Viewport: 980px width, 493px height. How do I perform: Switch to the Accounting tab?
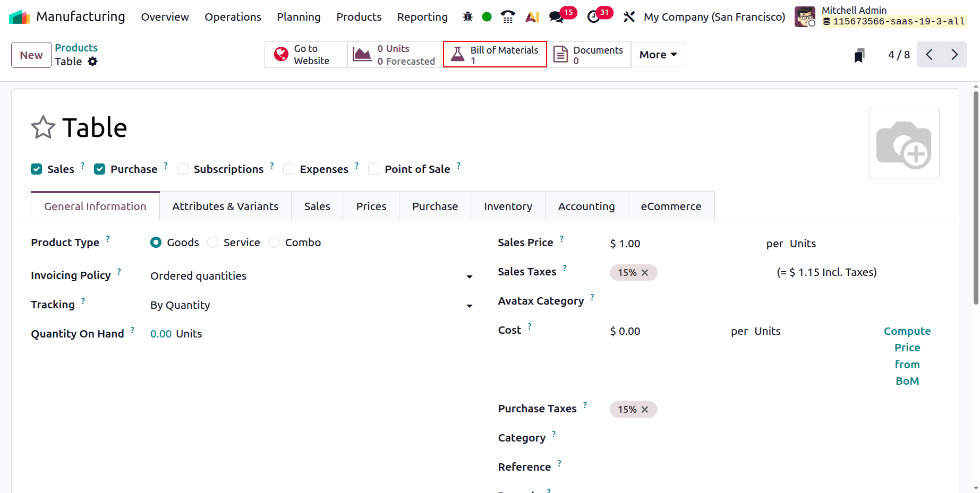click(x=586, y=206)
